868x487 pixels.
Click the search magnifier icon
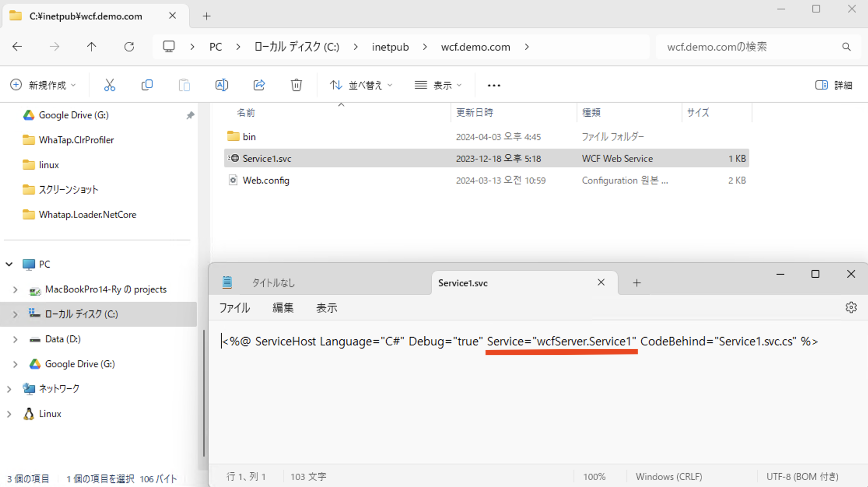[x=846, y=47]
